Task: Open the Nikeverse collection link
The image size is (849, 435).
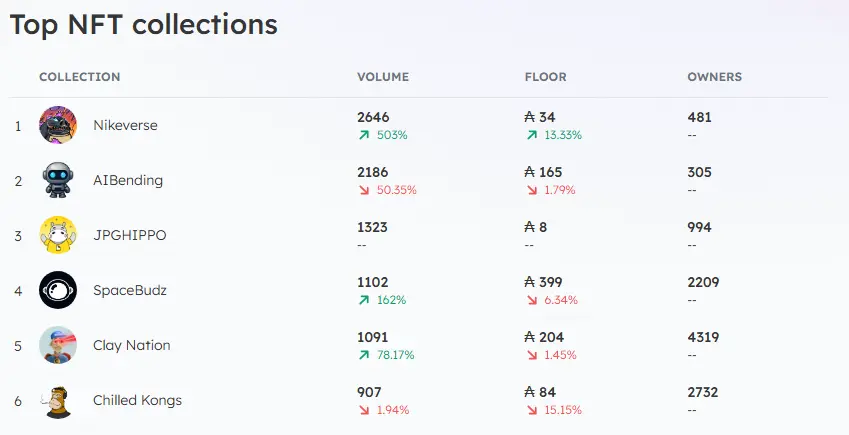Action: pyautogui.click(x=125, y=125)
